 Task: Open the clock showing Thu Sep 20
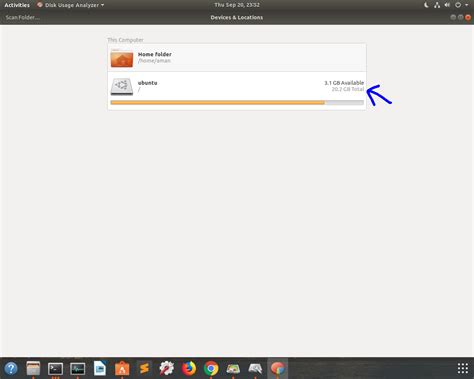coord(237,5)
